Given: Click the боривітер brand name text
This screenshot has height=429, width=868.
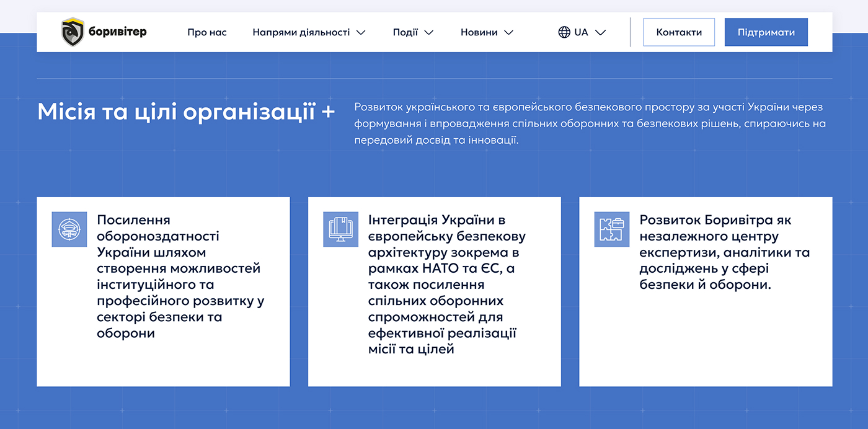Looking at the screenshot, I should point(118,32).
